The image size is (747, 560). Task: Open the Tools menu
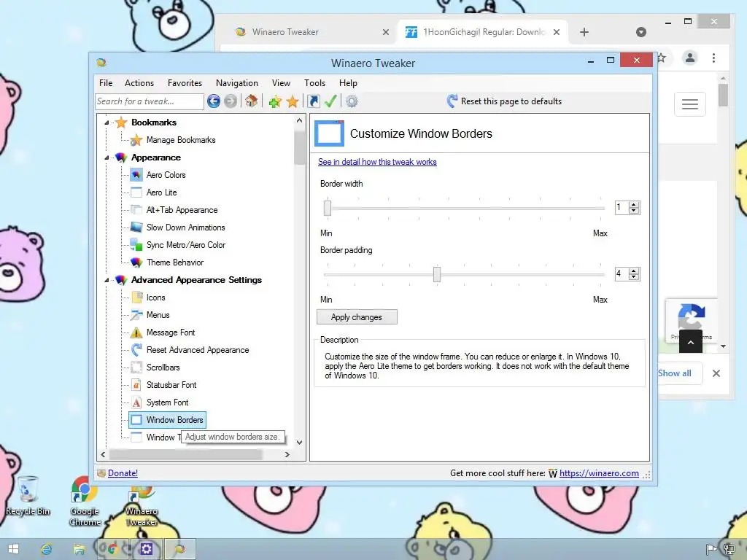[x=315, y=83]
